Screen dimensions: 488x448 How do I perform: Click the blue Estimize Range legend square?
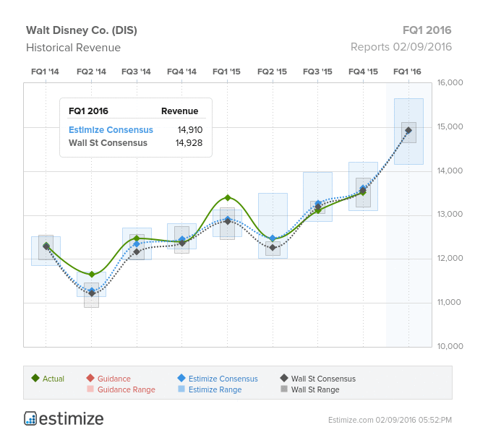[181, 389]
